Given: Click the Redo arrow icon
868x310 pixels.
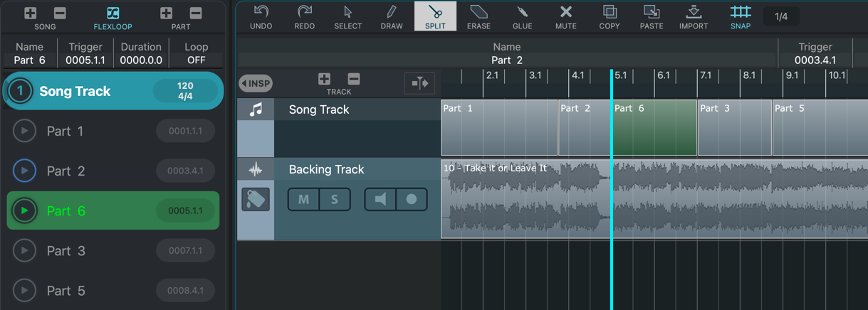Looking at the screenshot, I should click(x=304, y=16).
